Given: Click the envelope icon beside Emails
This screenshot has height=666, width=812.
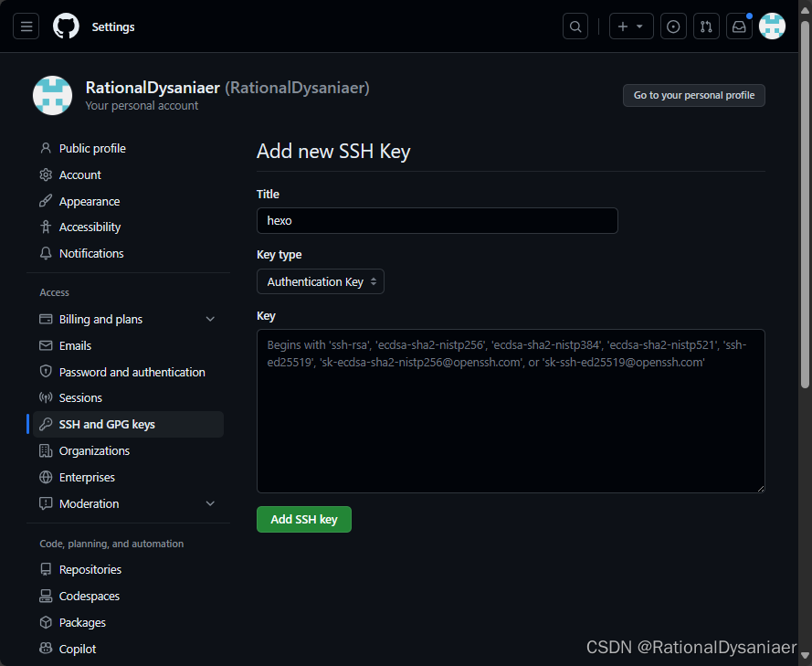Looking at the screenshot, I should [46, 345].
